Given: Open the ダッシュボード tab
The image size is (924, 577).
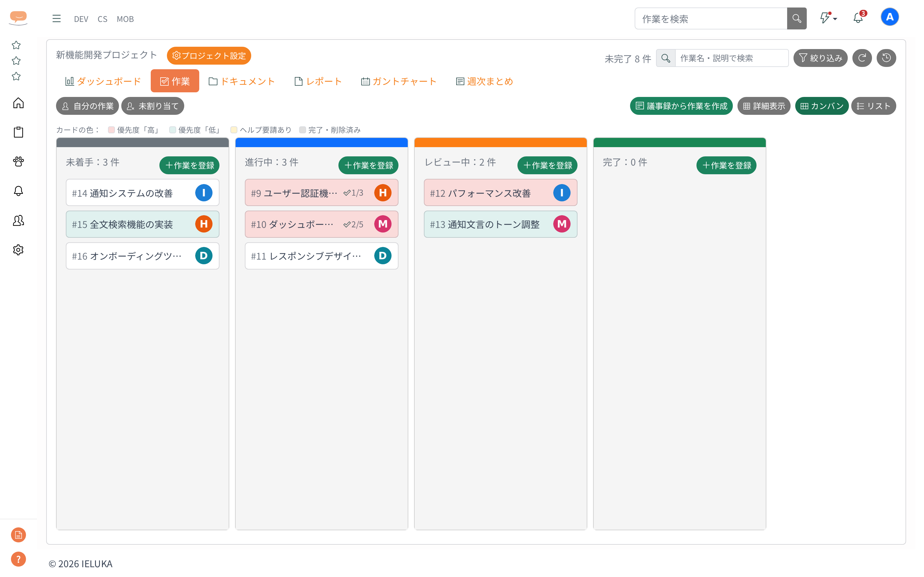Looking at the screenshot, I should point(103,81).
